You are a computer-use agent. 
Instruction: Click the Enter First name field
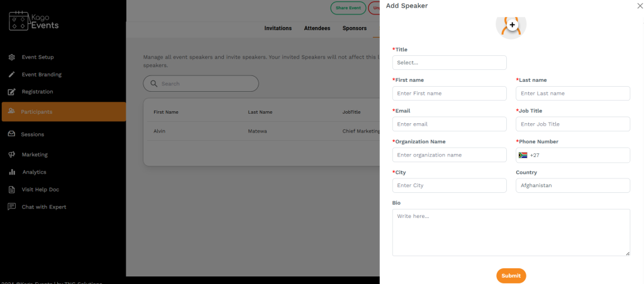coord(449,94)
